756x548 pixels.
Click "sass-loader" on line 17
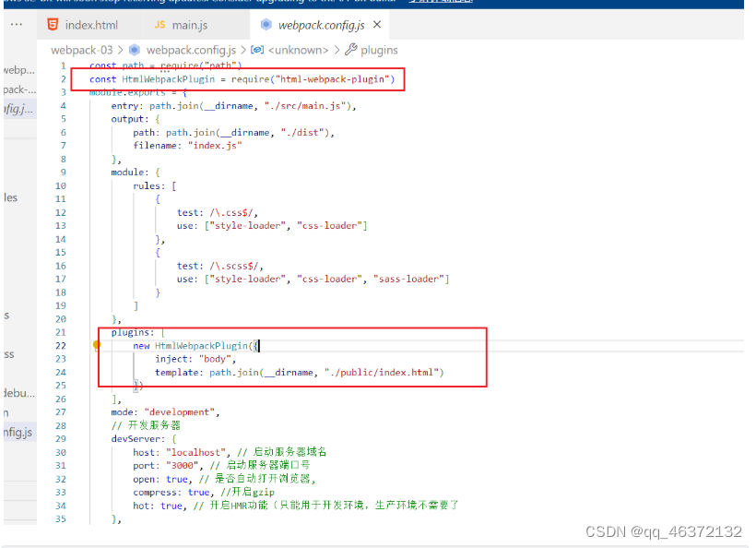(408, 280)
